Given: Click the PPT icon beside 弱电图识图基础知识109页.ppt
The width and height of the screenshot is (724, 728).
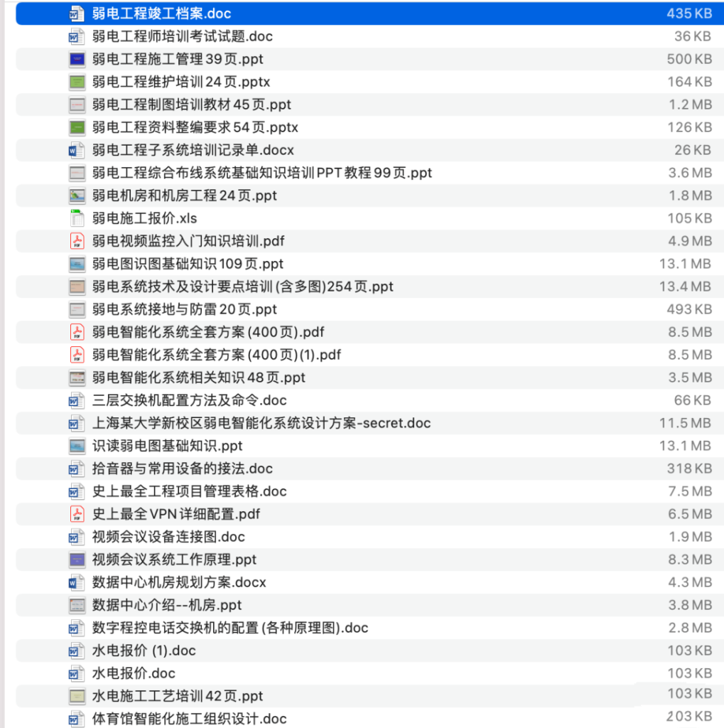Looking at the screenshot, I should pos(76,264).
